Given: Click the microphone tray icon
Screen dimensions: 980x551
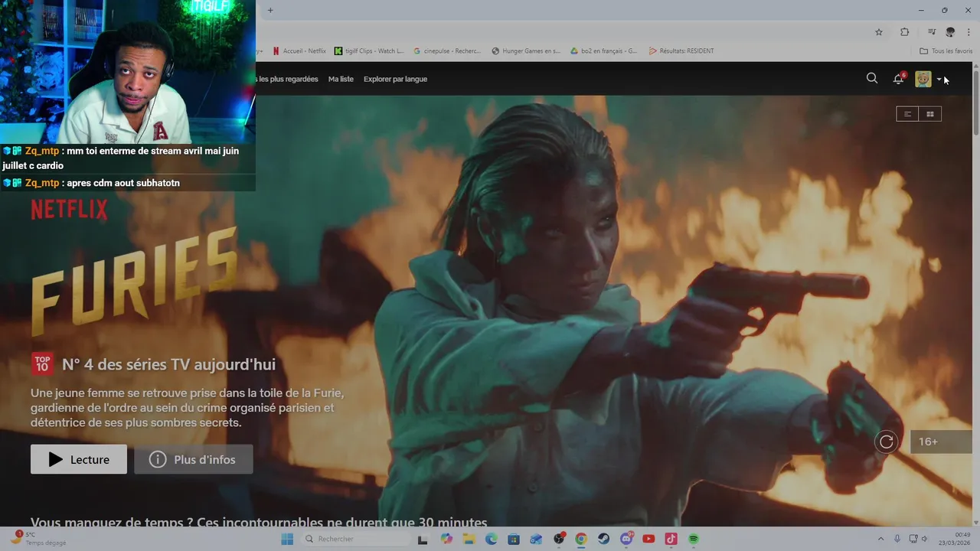Looking at the screenshot, I should (897, 539).
